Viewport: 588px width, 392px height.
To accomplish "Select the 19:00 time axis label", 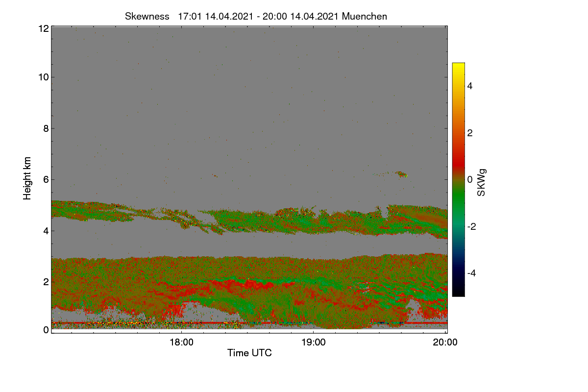I will pyautogui.click(x=314, y=343).
